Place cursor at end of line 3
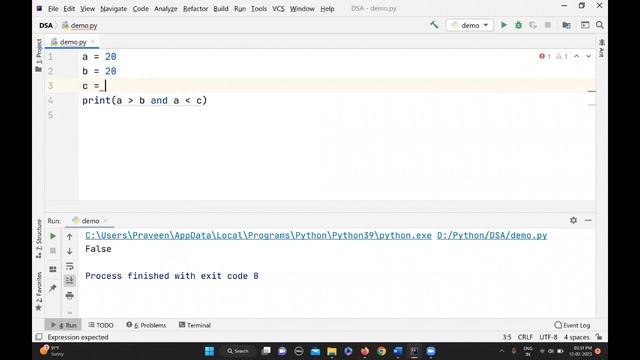The width and height of the screenshot is (640, 360). (106, 86)
